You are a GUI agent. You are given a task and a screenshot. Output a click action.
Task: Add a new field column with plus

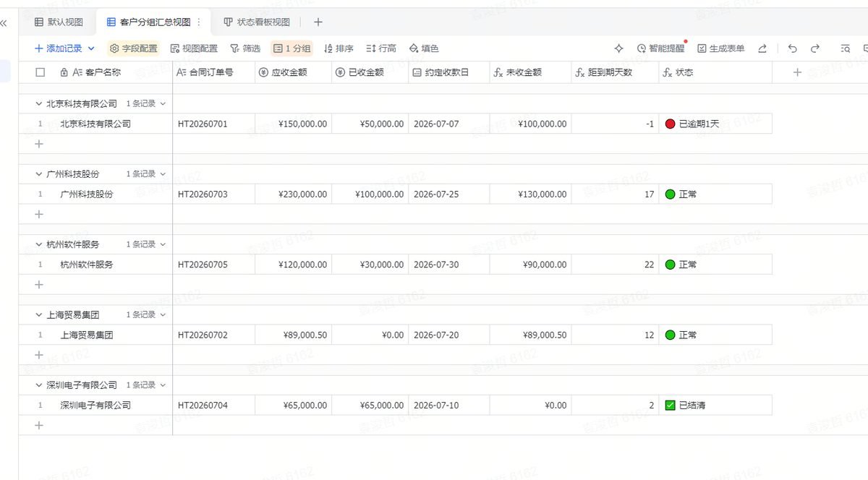click(798, 72)
